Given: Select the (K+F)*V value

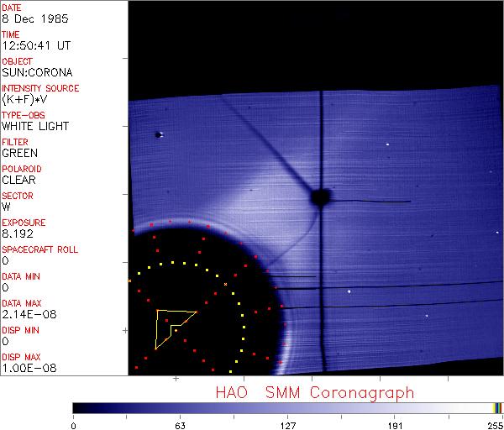Looking at the screenshot, I should point(24,100).
